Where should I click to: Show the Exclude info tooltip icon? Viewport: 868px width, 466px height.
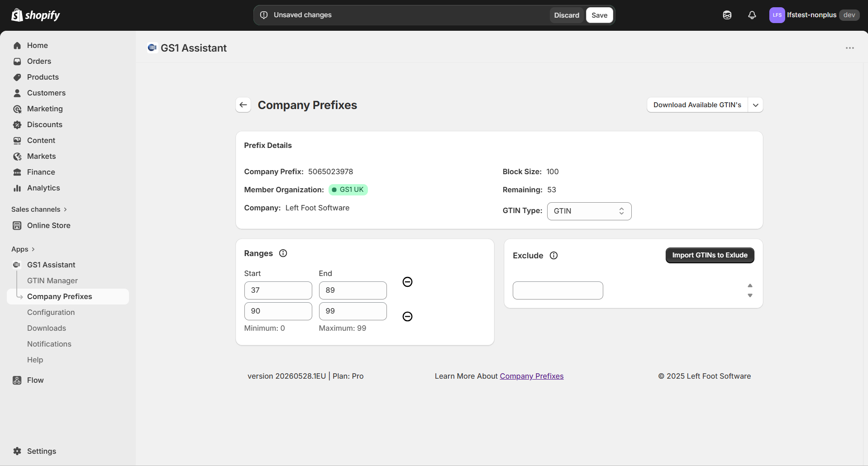click(x=553, y=256)
